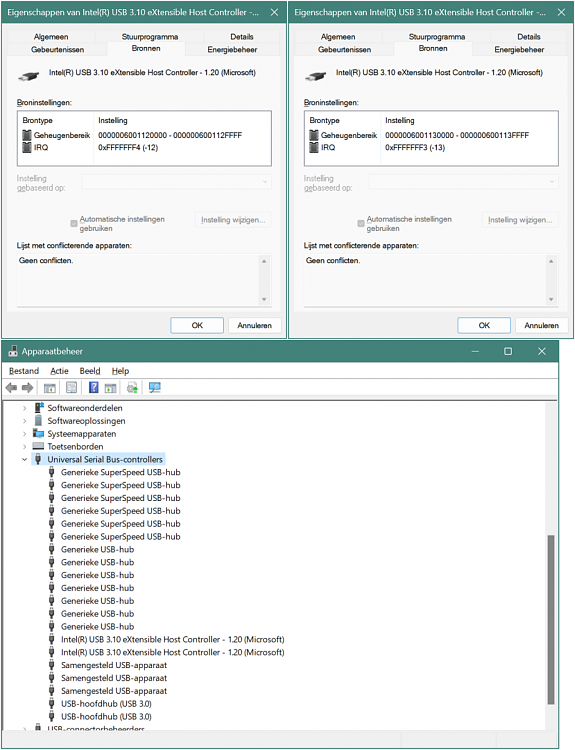The image size is (575, 750).
Task: Open Instelling gebaseerd op dropdown, IRQ (-12) dialog
Action: [x=177, y=182]
